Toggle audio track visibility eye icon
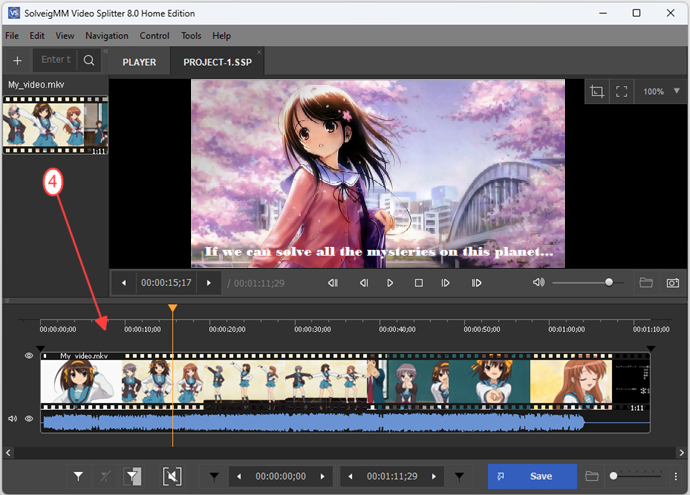Screen dimensions: 690x495 (x=29, y=418)
